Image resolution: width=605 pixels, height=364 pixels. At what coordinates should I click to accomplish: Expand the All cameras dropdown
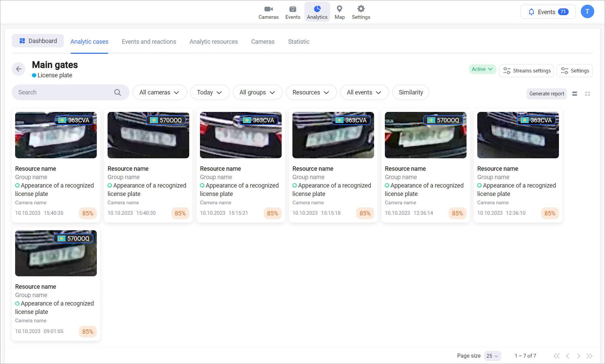tap(159, 92)
